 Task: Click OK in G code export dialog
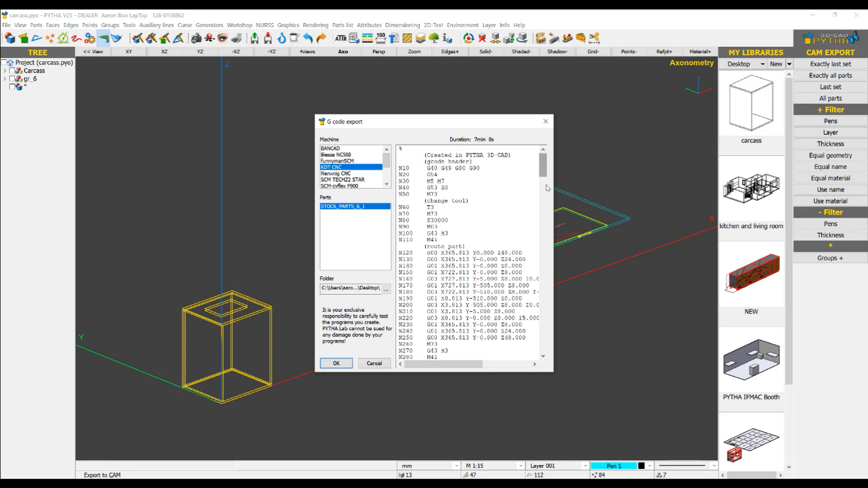tap(336, 363)
